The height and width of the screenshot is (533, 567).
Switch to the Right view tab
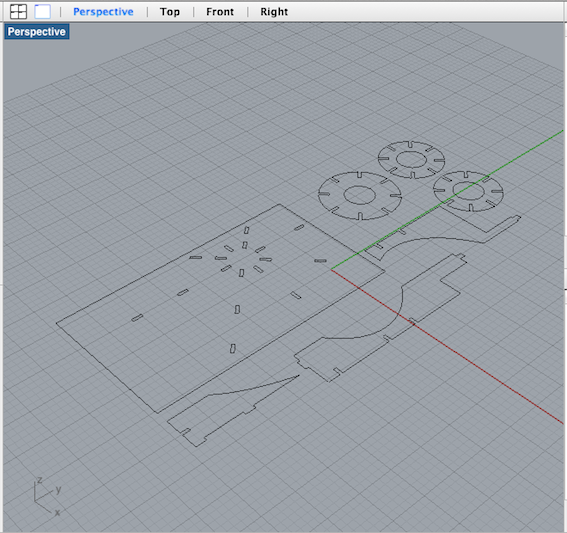274,12
